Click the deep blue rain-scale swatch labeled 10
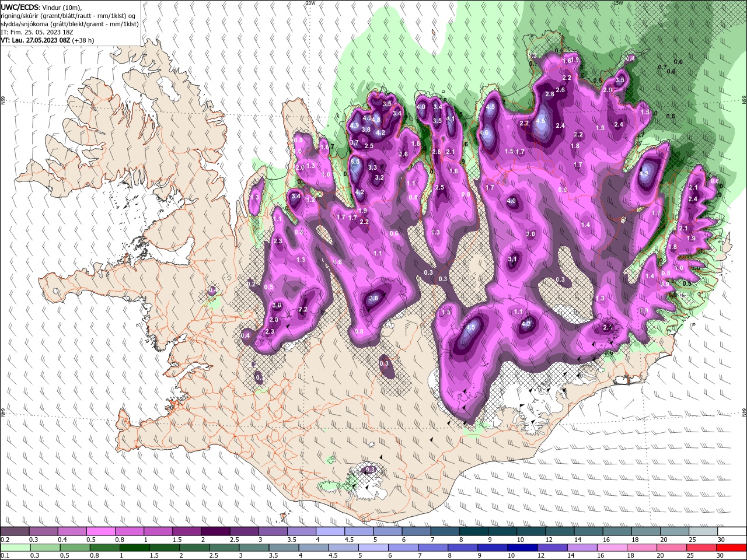Image resolution: width=747 pixels, height=560 pixels. tap(523, 548)
